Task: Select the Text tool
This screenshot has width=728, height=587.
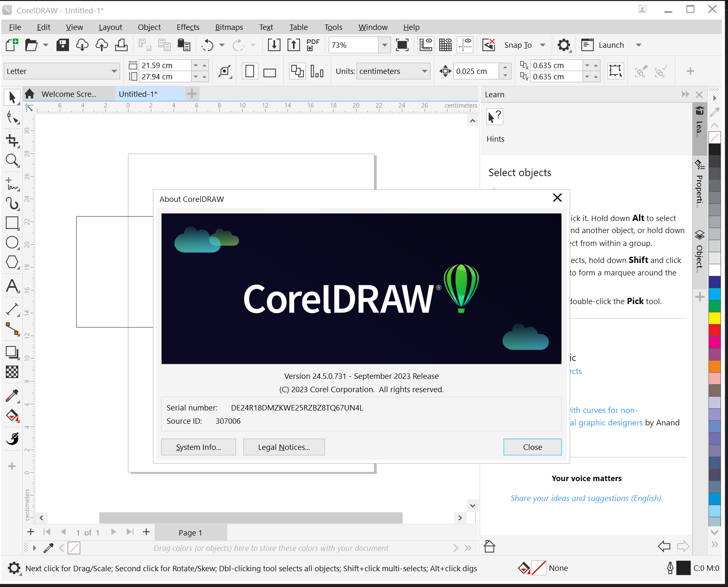Action: [12, 286]
